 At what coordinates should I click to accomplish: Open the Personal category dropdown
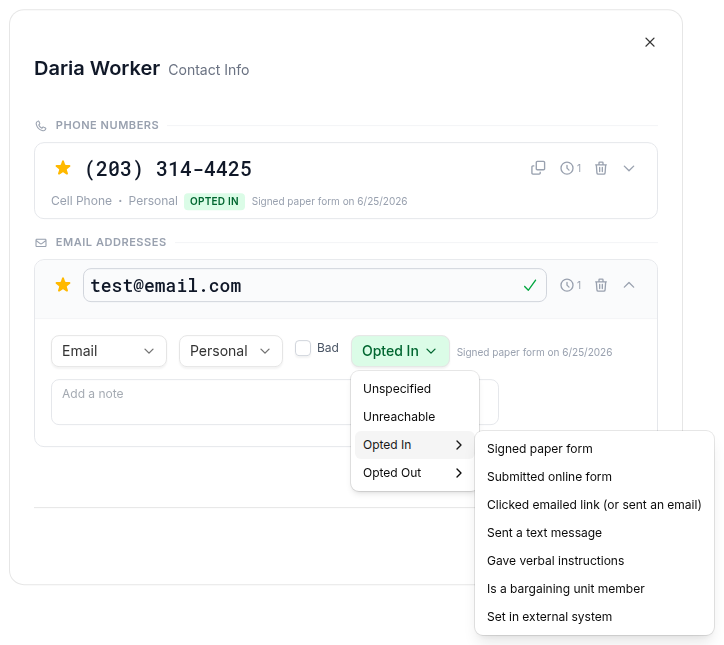230,351
